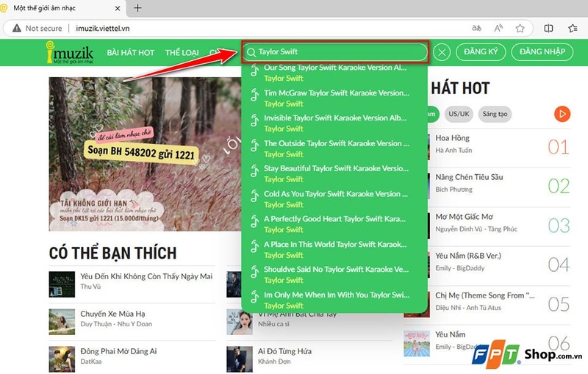Viewport: 588px width, 374px height.
Task: Open song Hoa Hồng
Action: click(452, 138)
